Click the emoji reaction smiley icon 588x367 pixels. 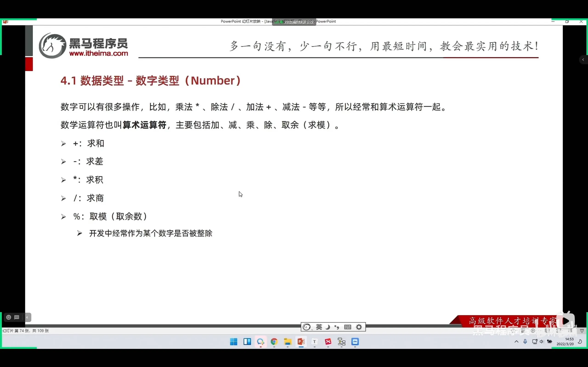point(8,317)
